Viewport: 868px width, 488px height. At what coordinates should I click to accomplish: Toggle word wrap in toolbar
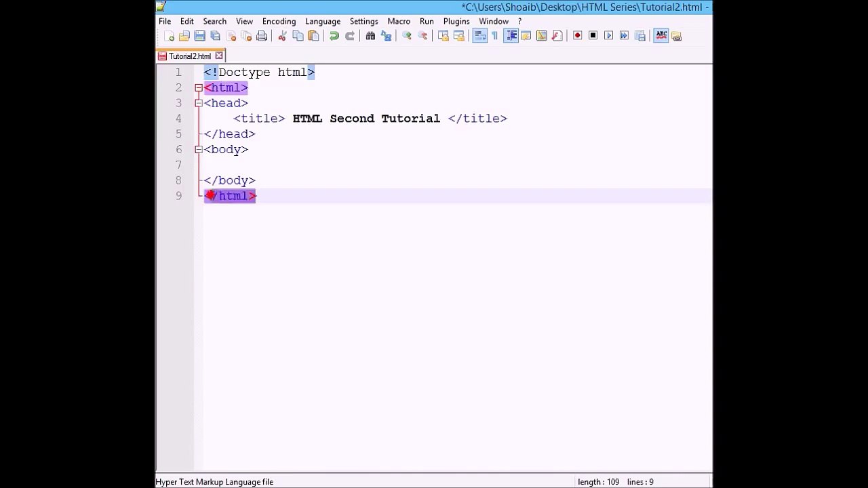[x=479, y=36]
